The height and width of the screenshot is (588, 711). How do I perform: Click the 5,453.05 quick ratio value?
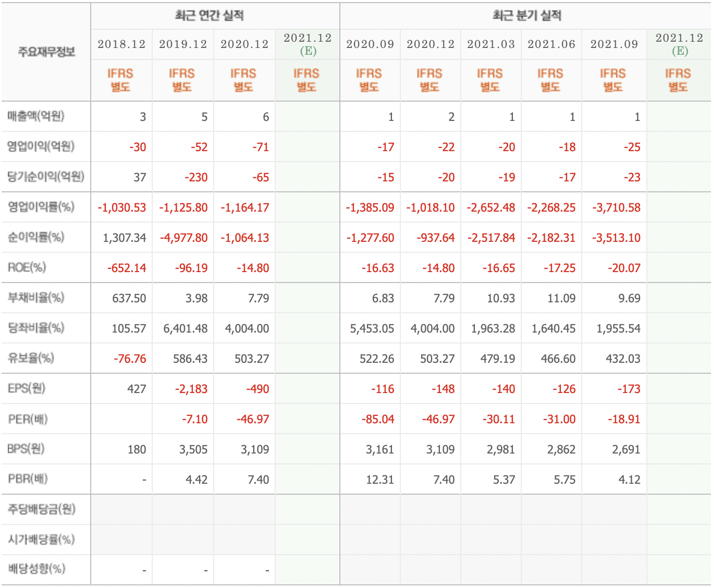[372, 328]
